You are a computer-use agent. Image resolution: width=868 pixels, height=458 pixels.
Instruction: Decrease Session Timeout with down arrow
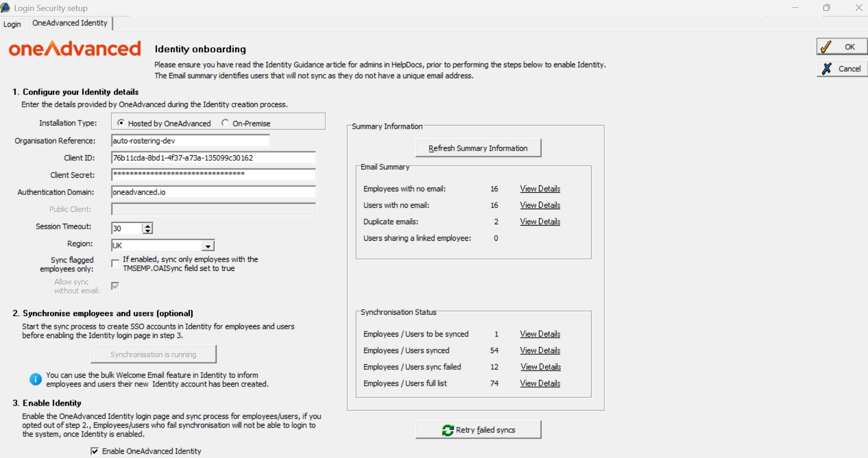[148, 231]
